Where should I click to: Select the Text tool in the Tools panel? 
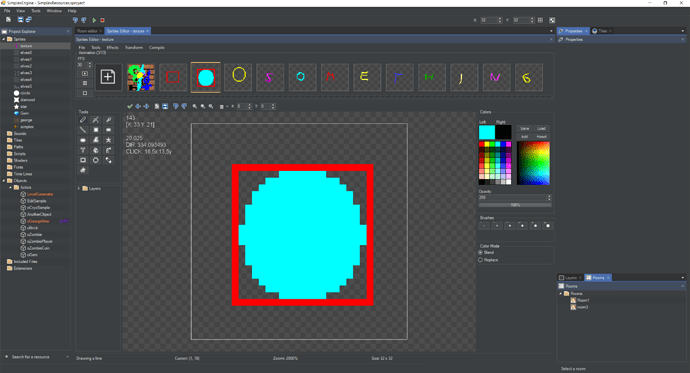[83, 150]
